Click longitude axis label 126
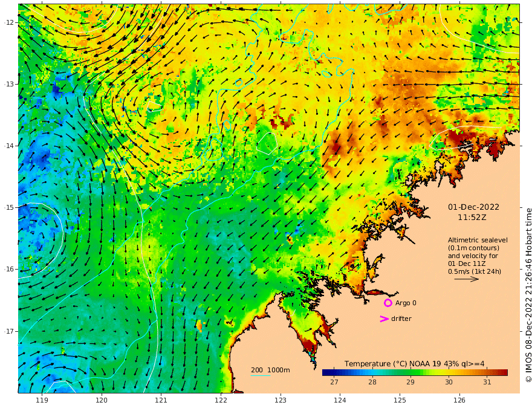532x411 pixels. click(459, 400)
